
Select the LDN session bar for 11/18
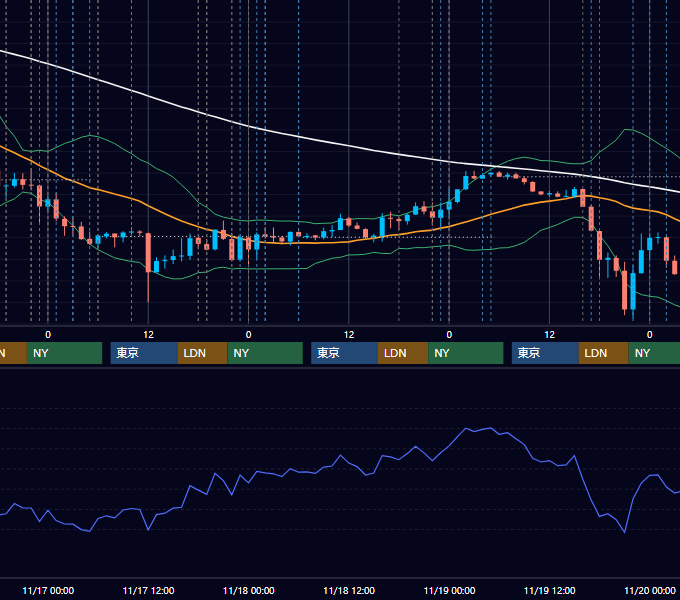(403, 353)
